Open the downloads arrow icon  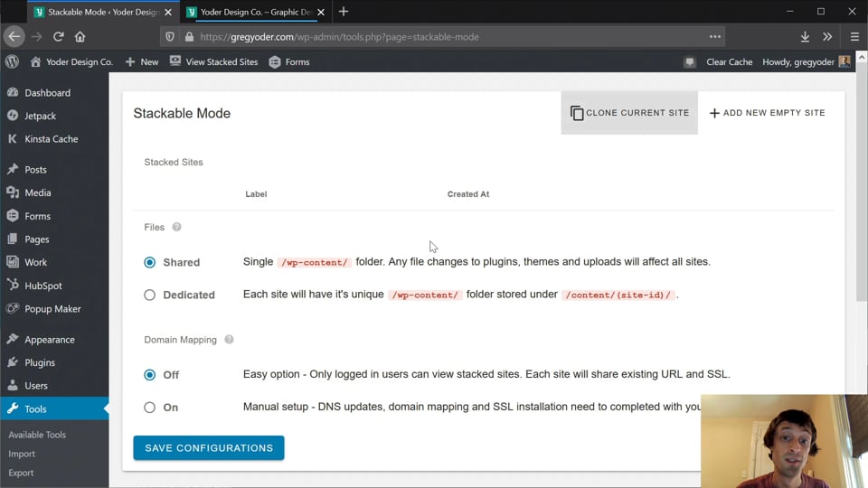(805, 36)
